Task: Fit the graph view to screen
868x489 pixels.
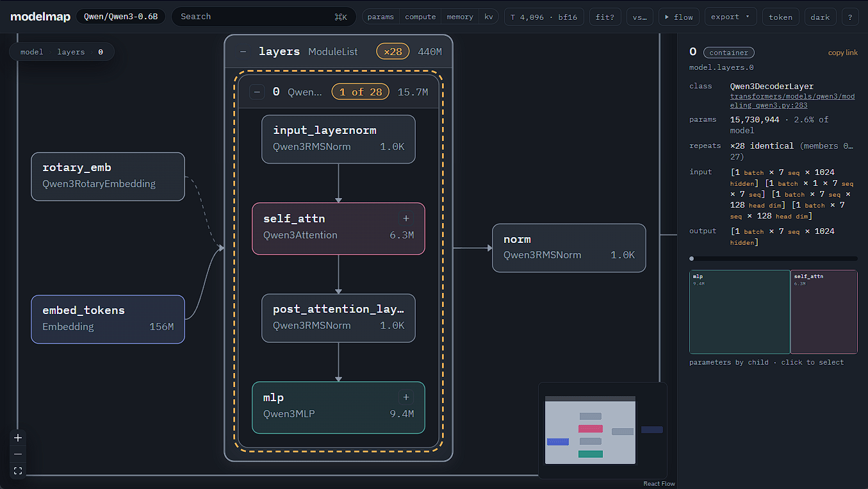Action: [18, 471]
